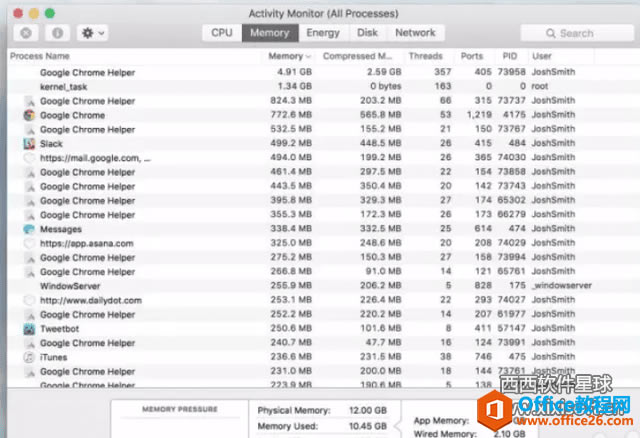Click the Slack app icon

coord(29,144)
